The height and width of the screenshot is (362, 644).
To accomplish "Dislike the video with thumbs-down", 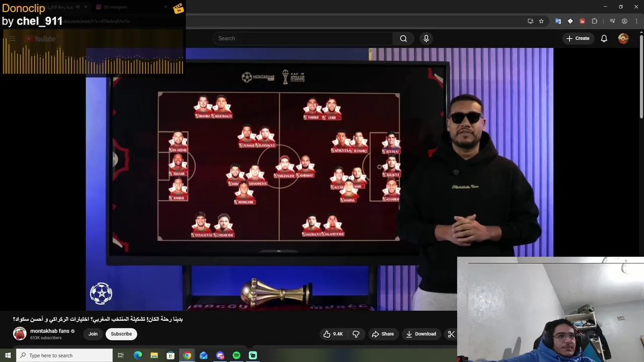I will 356,334.
